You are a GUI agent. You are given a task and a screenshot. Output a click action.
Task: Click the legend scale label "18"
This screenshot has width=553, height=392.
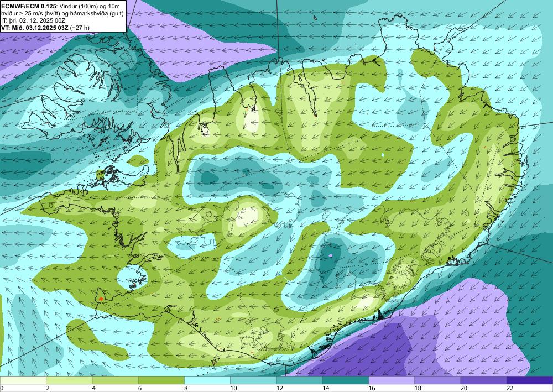tap(418, 388)
